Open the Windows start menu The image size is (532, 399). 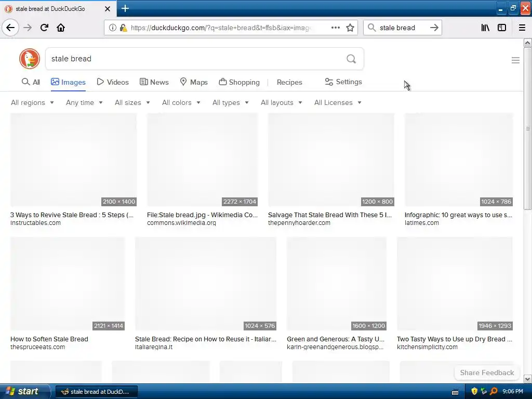[x=25, y=391]
